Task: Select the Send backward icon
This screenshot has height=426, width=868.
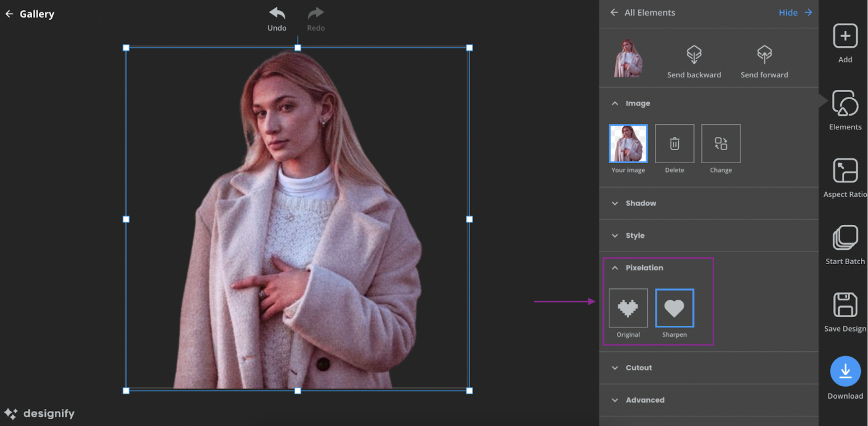Action: pyautogui.click(x=694, y=54)
